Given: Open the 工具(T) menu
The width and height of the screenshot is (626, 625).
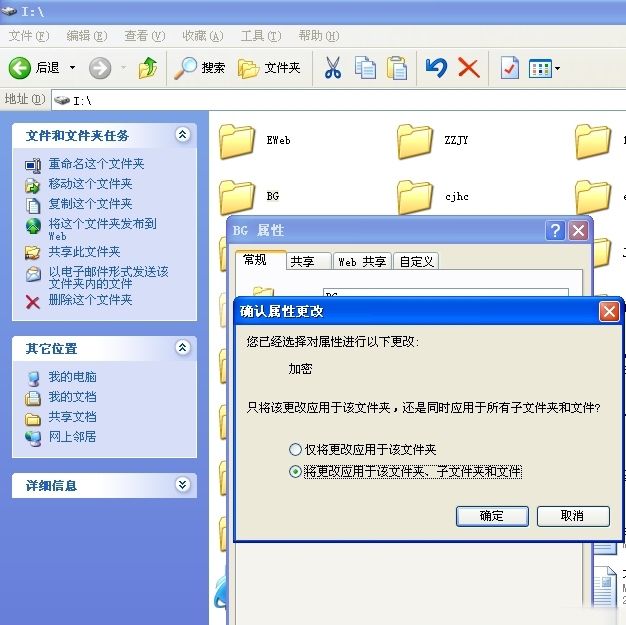Looking at the screenshot, I should pos(260,36).
